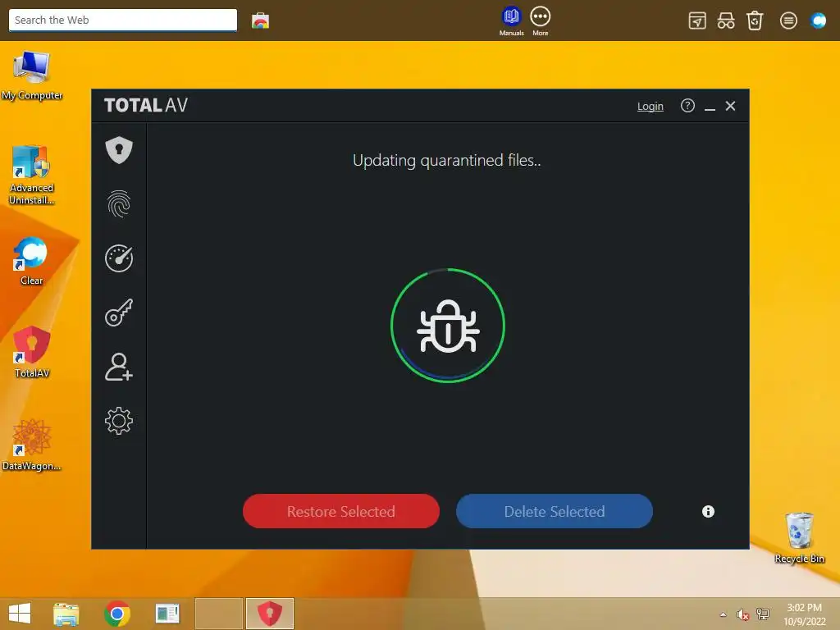Open the Windows Start button
The width and height of the screenshot is (840, 630).
click(20, 614)
